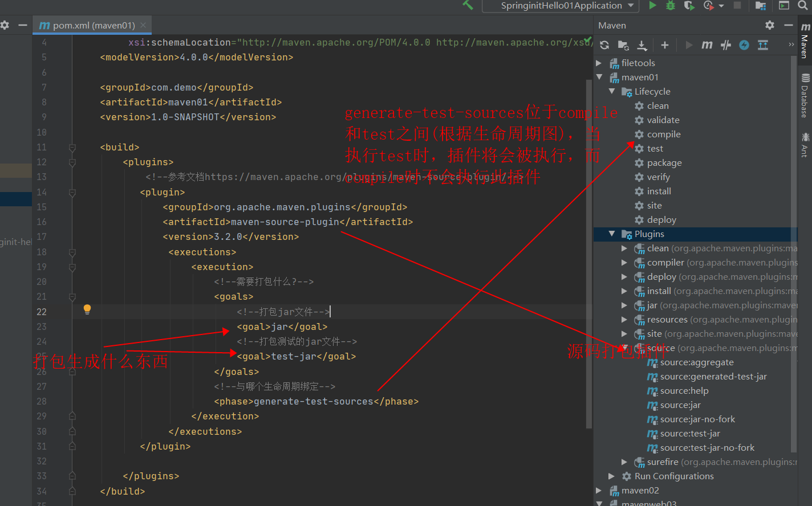
Task: Click the left project panel settings gear
Action: tap(5, 25)
